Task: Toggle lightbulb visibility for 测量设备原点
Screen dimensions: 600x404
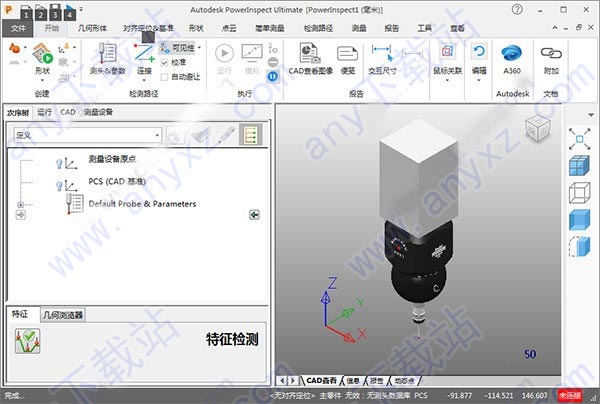Action: [59, 164]
